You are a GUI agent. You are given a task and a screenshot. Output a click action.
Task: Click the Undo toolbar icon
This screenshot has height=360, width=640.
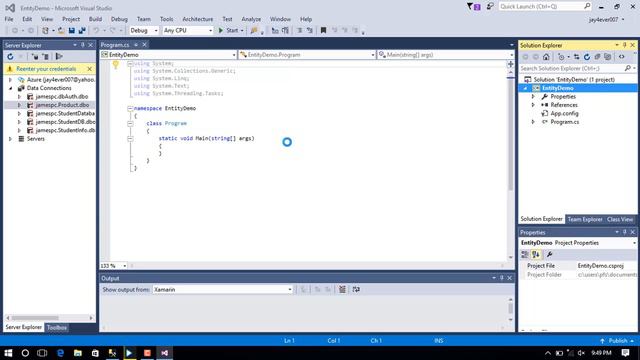(96, 31)
